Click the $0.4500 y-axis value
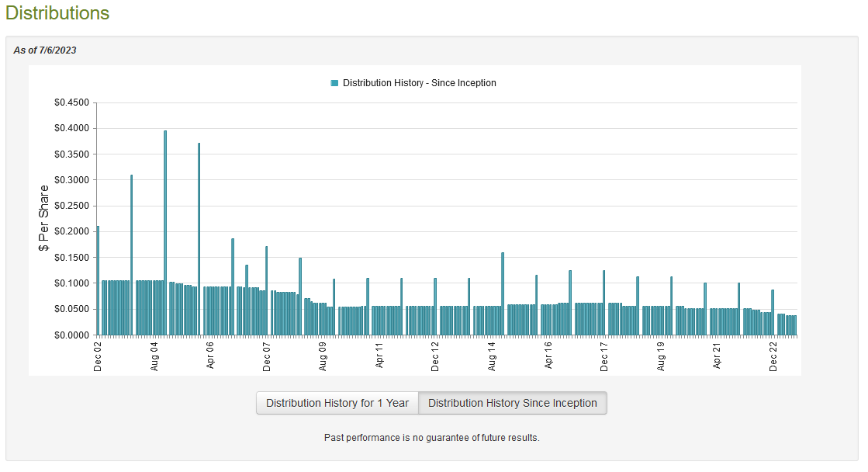The image size is (868, 472). tap(71, 102)
